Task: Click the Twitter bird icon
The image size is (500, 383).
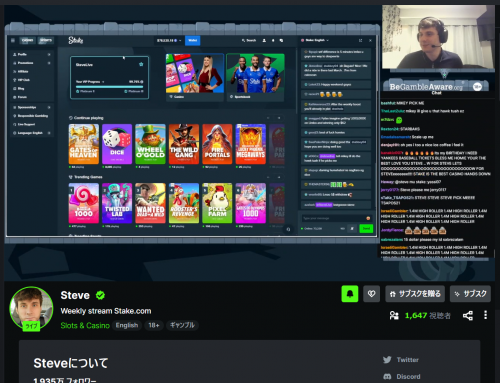Action: (387, 360)
